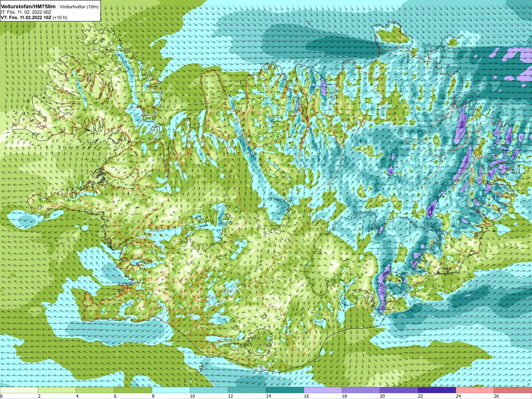The image size is (532, 399).
Task: Pick the 24–26 light pink legend swatch
Action: point(475,390)
